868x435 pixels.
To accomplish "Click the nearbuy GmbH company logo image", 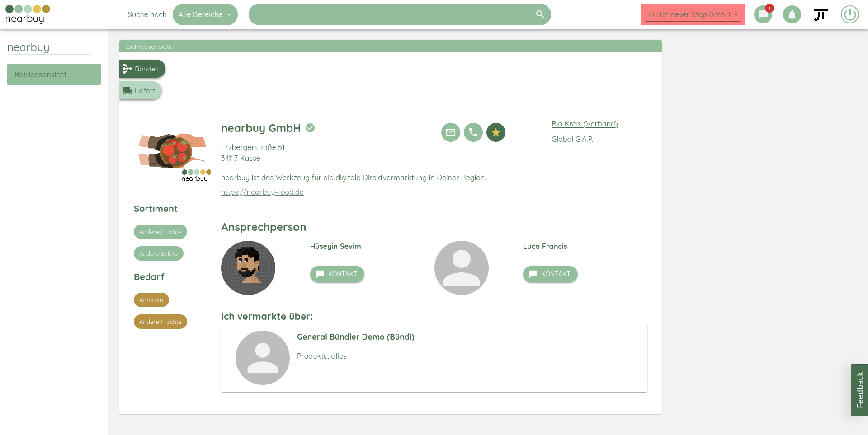I will [x=175, y=157].
